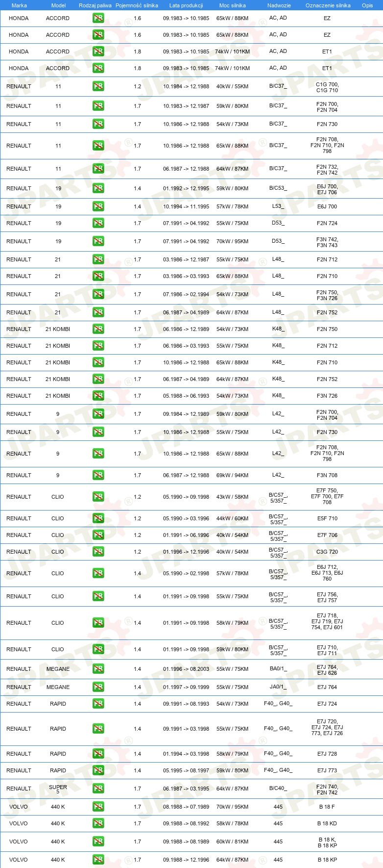Click the 69kW / 94KM power cell
This screenshot has width=383, height=868.
pos(233,475)
